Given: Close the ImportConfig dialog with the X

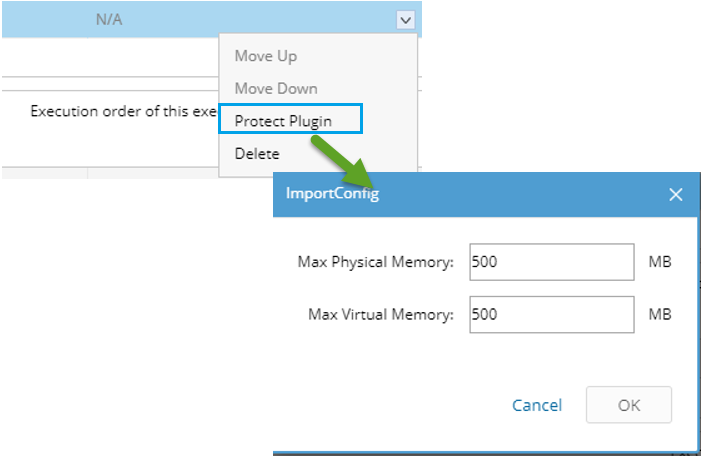Looking at the screenshot, I should [675, 194].
